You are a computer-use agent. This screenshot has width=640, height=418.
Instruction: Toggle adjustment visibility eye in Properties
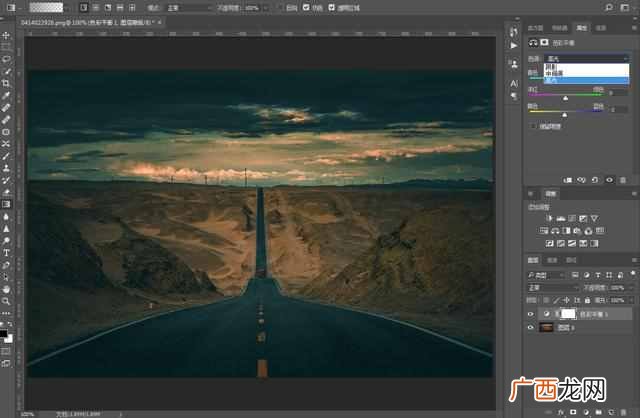[x=609, y=180]
